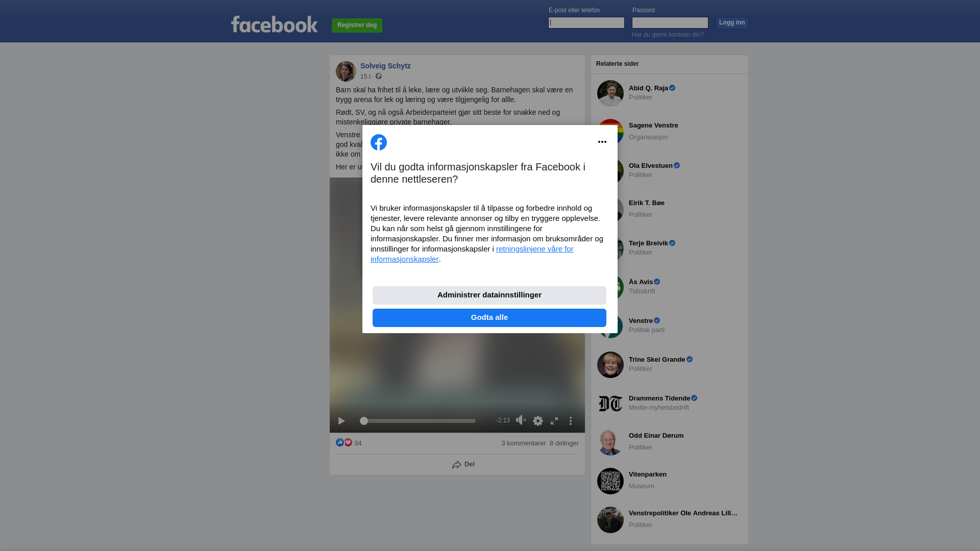Click the video progress slider
980x551 pixels.
(x=418, y=421)
